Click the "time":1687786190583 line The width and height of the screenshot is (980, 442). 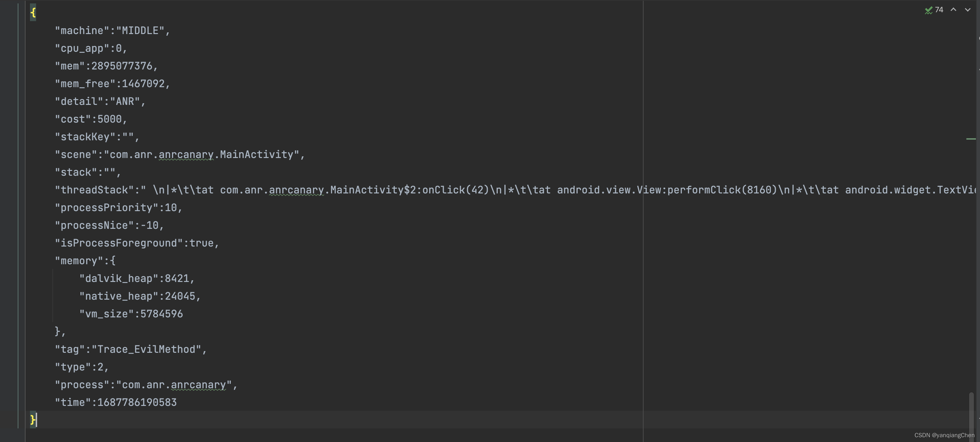tap(116, 402)
